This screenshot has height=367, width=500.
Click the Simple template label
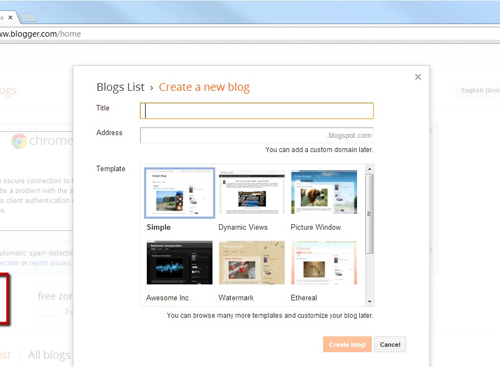tap(159, 227)
